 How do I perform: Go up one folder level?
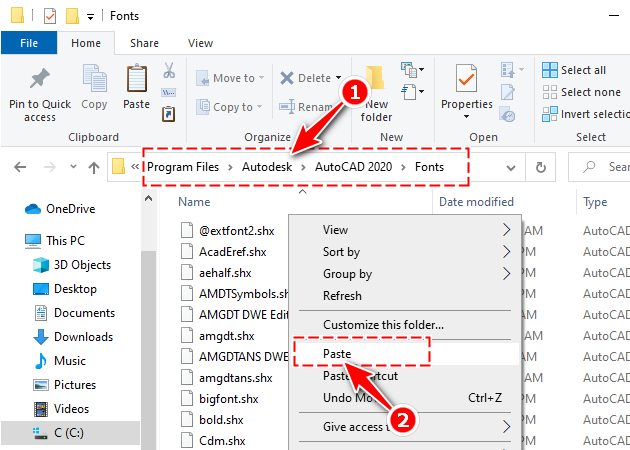click(x=94, y=168)
